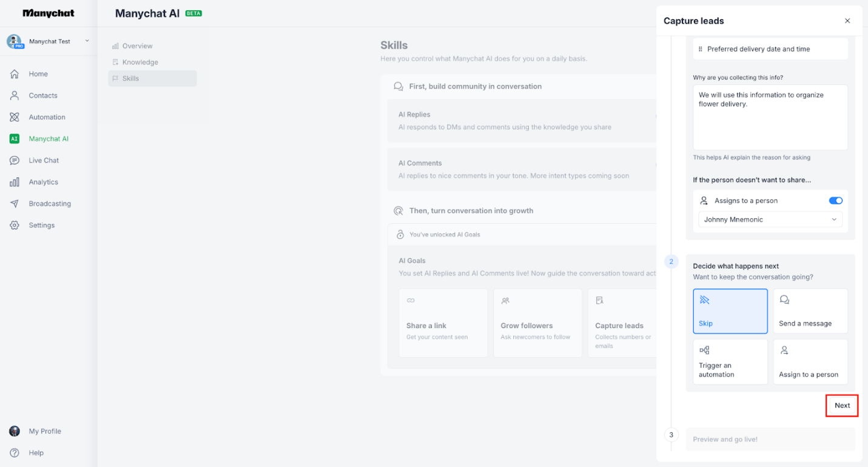Open step 3 'Preview and go live!'
Image resolution: width=868 pixels, height=467 pixels.
[770, 439]
